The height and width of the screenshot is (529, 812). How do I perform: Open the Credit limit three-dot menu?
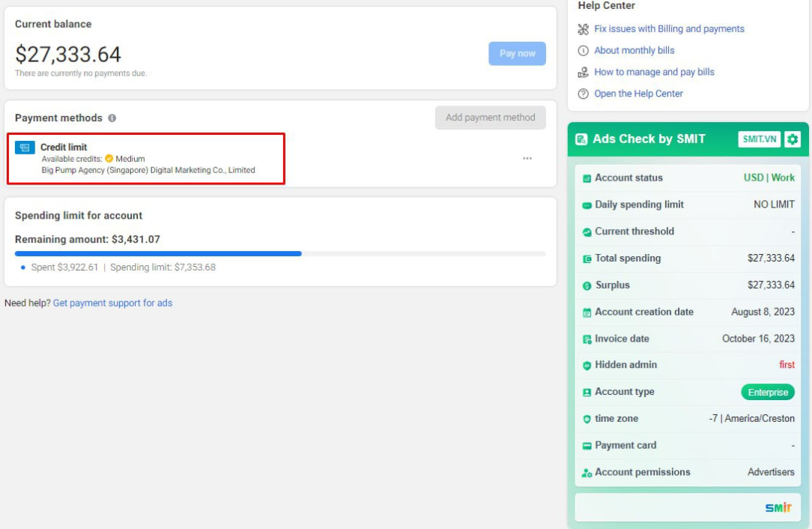tap(527, 159)
